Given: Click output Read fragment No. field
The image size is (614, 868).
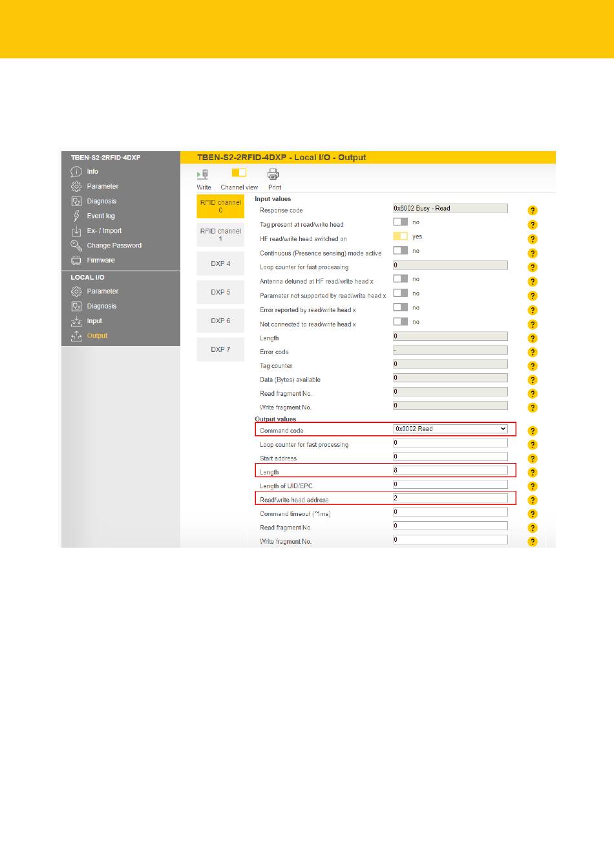Looking at the screenshot, I should [450, 526].
